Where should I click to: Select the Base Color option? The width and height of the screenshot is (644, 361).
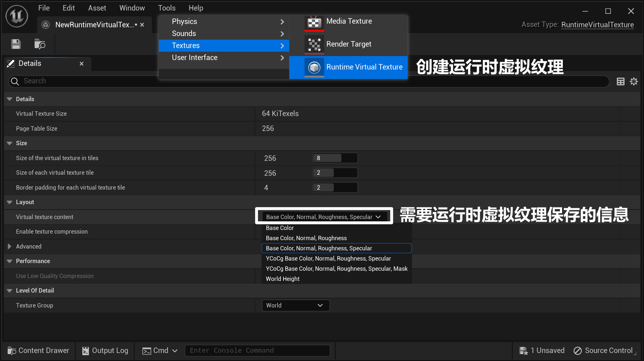(x=337, y=228)
